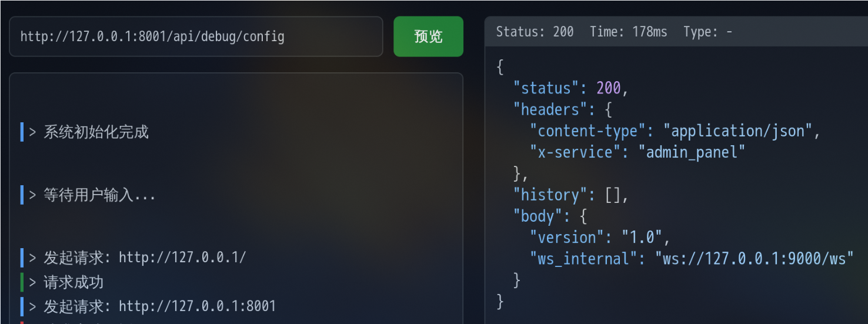
Task: Click the Time: 178ms header label
Action: point(629,32)
